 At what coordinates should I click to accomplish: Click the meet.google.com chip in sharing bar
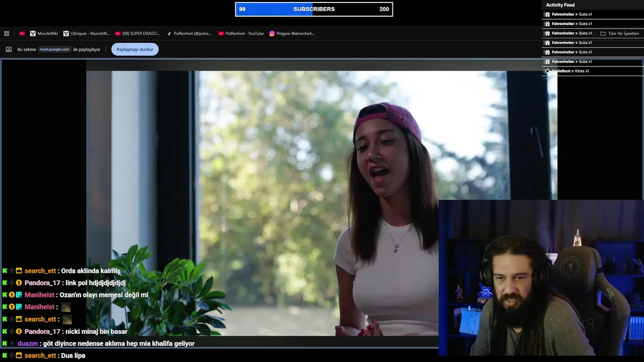(x=54, y=49)
